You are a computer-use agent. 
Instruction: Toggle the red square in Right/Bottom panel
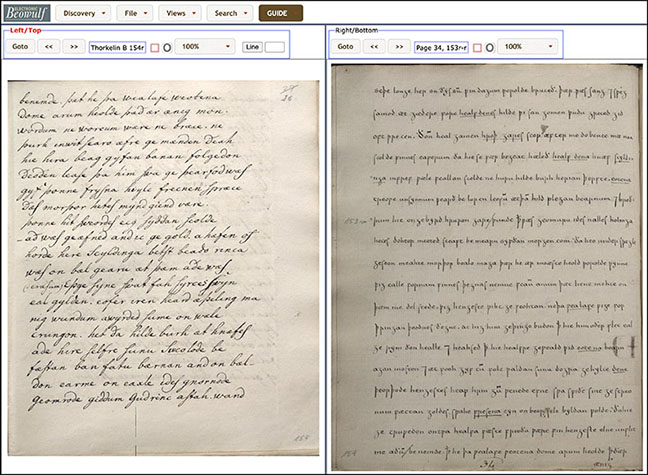(477, 48)
